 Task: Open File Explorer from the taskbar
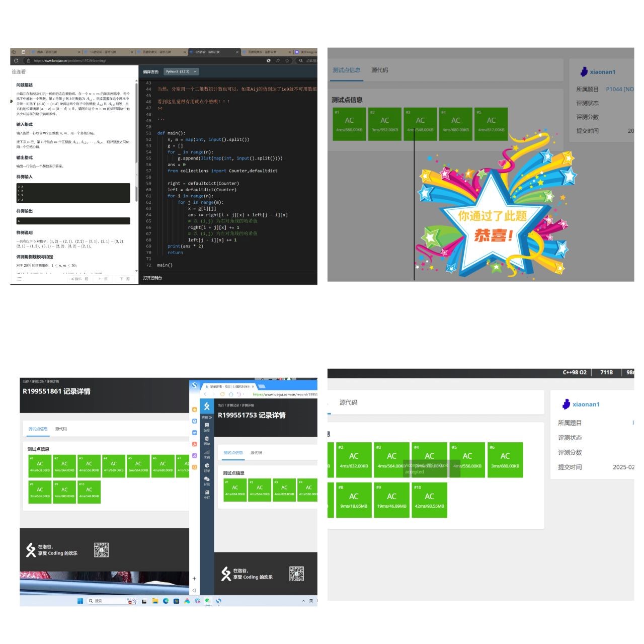[155, 601]
